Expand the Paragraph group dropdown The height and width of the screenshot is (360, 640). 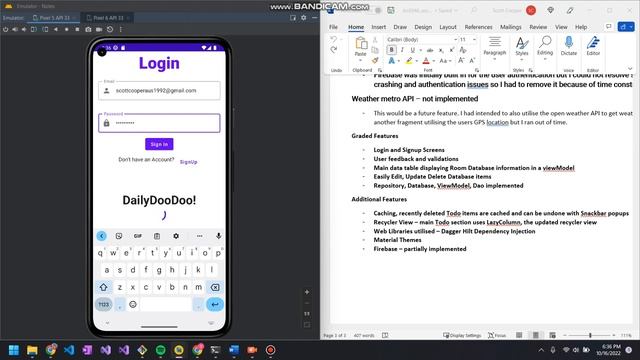(x=495, y=59)
